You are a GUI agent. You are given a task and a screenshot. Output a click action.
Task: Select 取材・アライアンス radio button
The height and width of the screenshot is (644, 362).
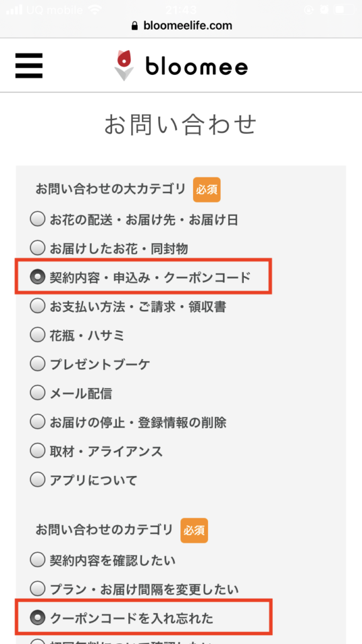[x=37, y=450]
